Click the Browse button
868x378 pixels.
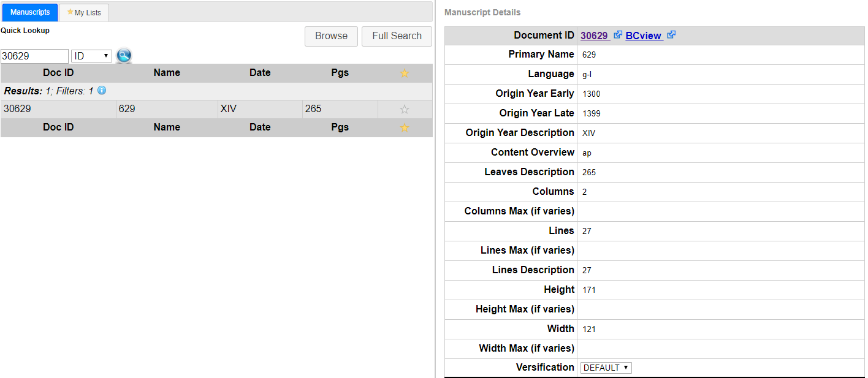[x=331, y=36]
